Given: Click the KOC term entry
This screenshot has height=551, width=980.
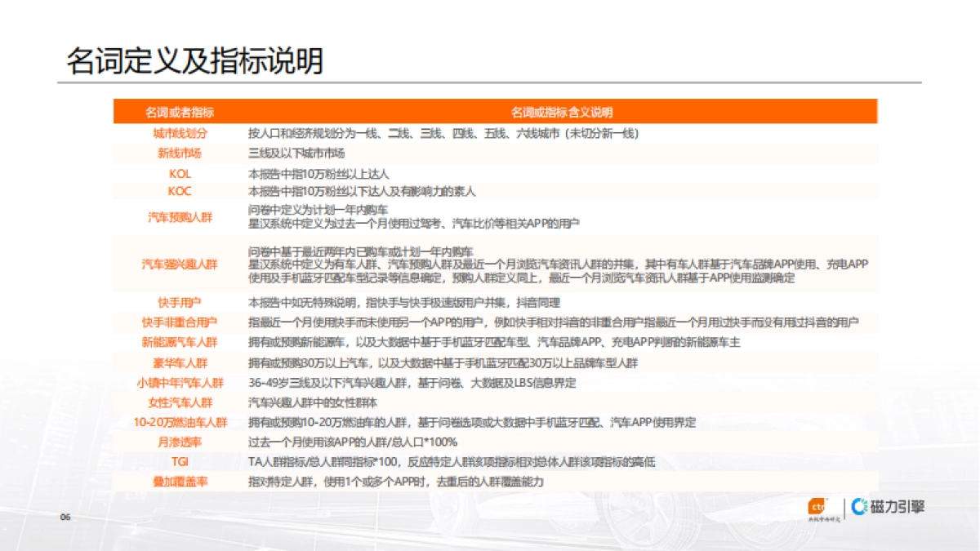Looking at the screenshot, I should coord(180,192).
